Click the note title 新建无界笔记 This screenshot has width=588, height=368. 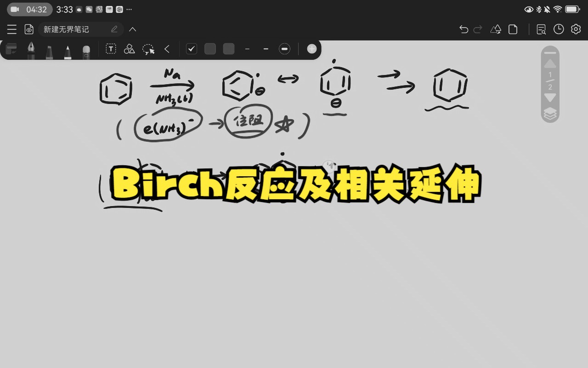pos(66,29)
